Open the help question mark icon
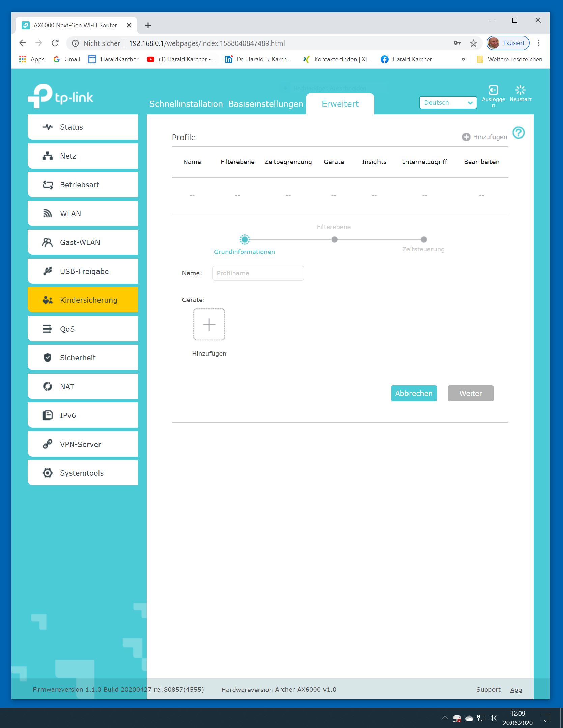The width and height of the screenshot is (563, 728). pos(519,133)
